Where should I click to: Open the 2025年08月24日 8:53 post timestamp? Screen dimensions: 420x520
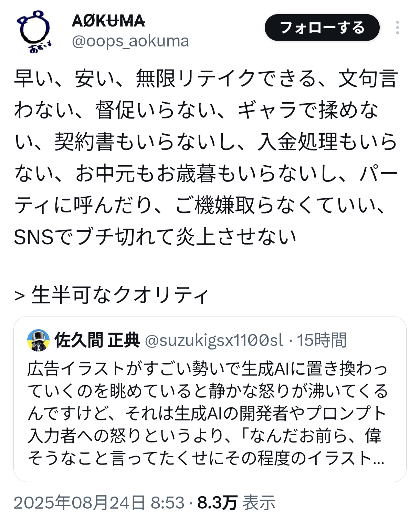coord(99,503)
